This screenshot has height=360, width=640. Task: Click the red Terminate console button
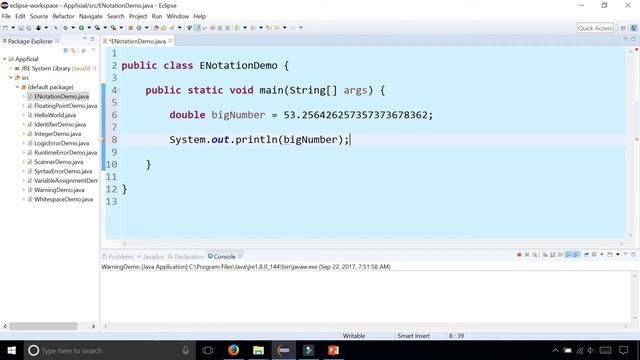click(519, 255)
